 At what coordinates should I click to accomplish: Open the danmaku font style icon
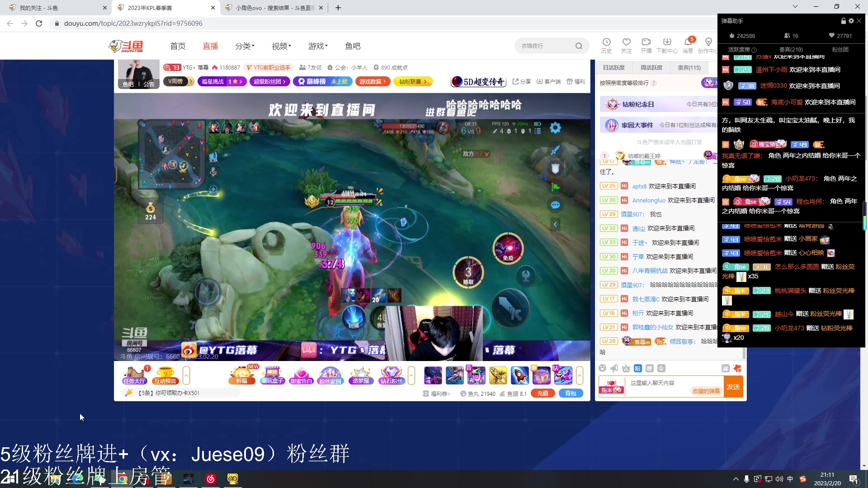(x=626, y=368)
